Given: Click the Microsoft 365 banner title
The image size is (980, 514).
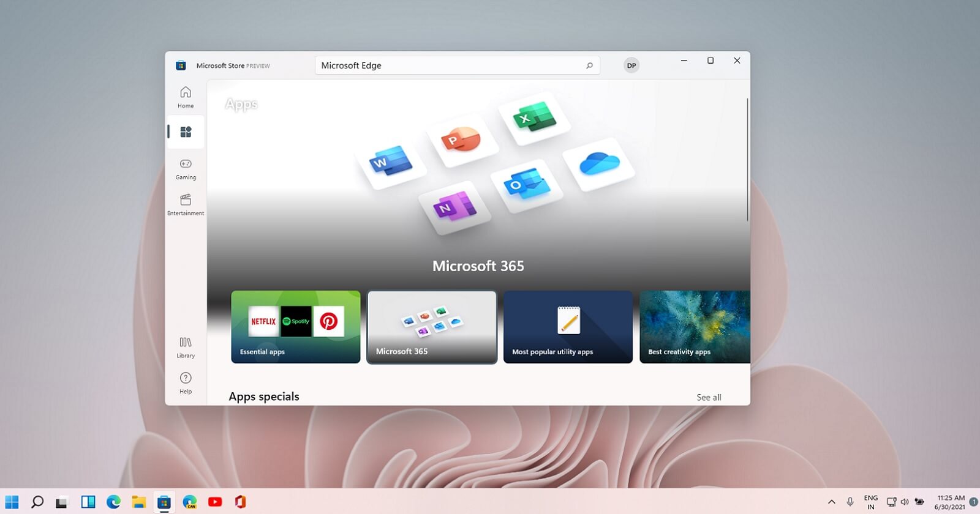Looking at the screenshot, I should pyautogui.click(x=478, y=266).
